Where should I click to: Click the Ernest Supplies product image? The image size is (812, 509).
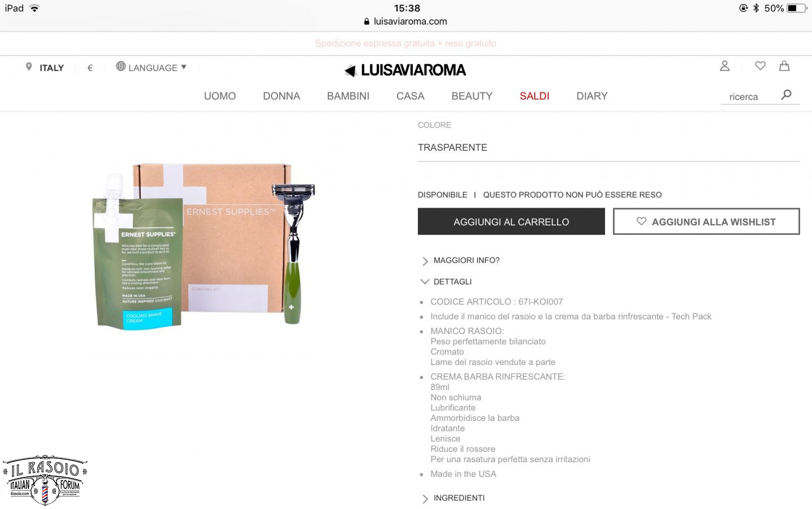(204, 245)
